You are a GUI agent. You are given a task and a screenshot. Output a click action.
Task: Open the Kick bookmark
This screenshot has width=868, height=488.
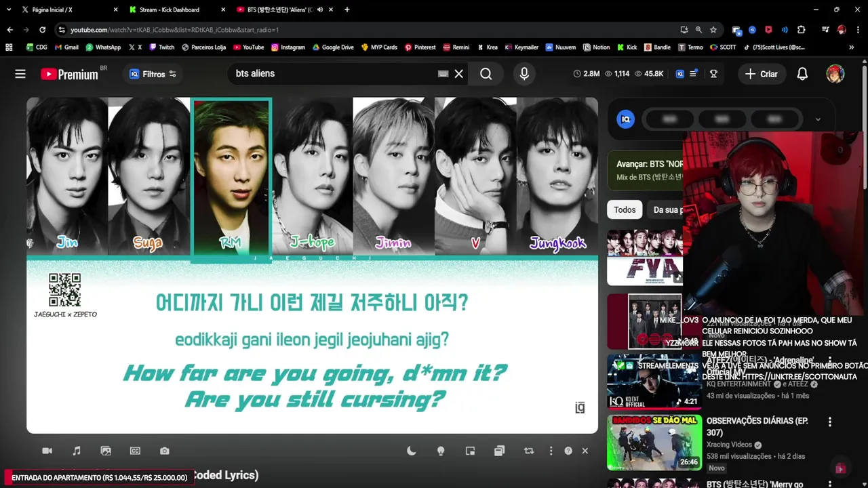[x=627, y=47]
